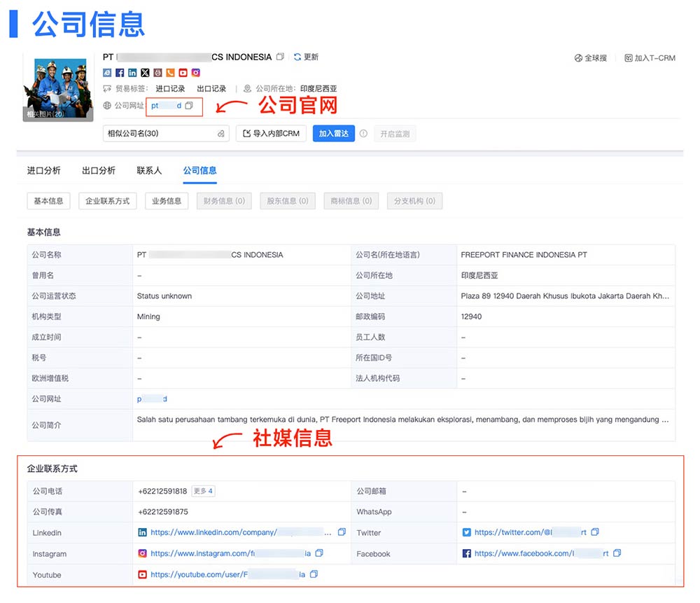Click the 更新 refresh button

point(306,57)
